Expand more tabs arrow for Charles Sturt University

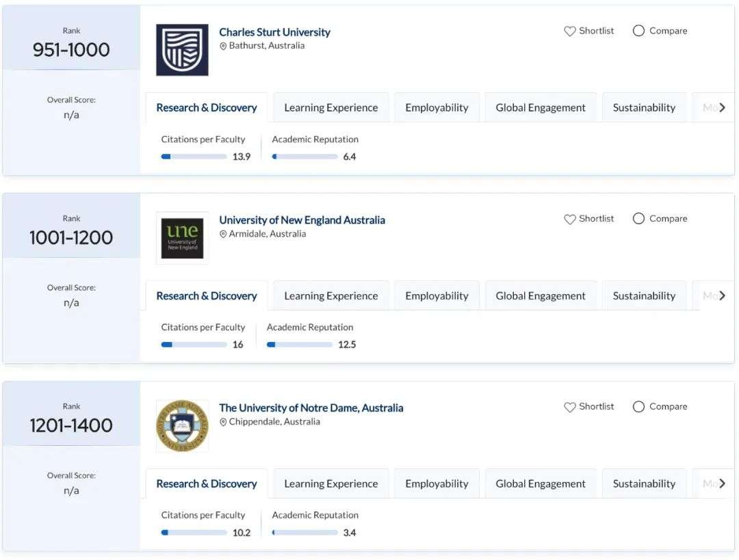tap(722, 108)
